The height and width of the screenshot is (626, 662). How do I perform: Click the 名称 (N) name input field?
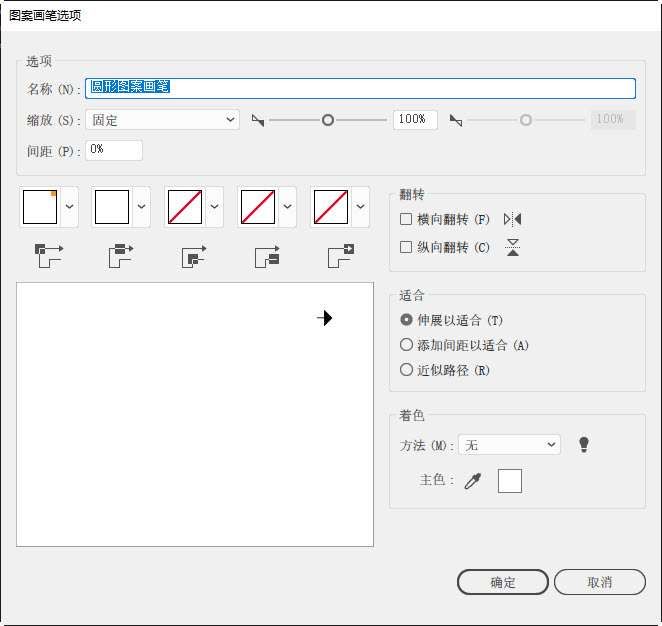click(361, 88)
